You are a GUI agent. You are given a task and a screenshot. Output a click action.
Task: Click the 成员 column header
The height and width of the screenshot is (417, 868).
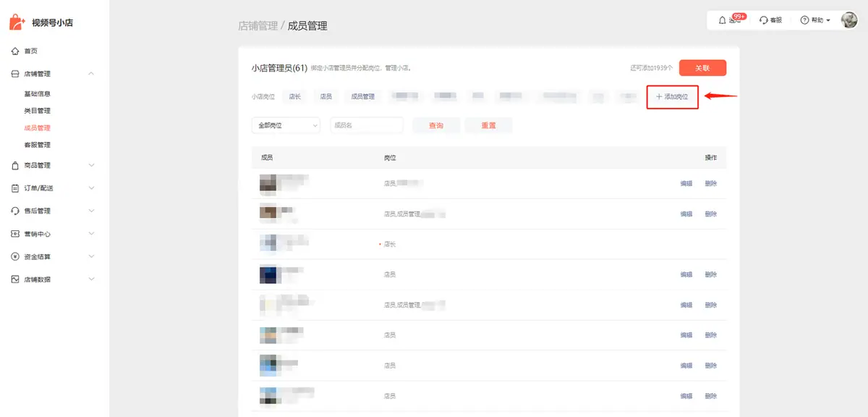(x=267, y=158)
